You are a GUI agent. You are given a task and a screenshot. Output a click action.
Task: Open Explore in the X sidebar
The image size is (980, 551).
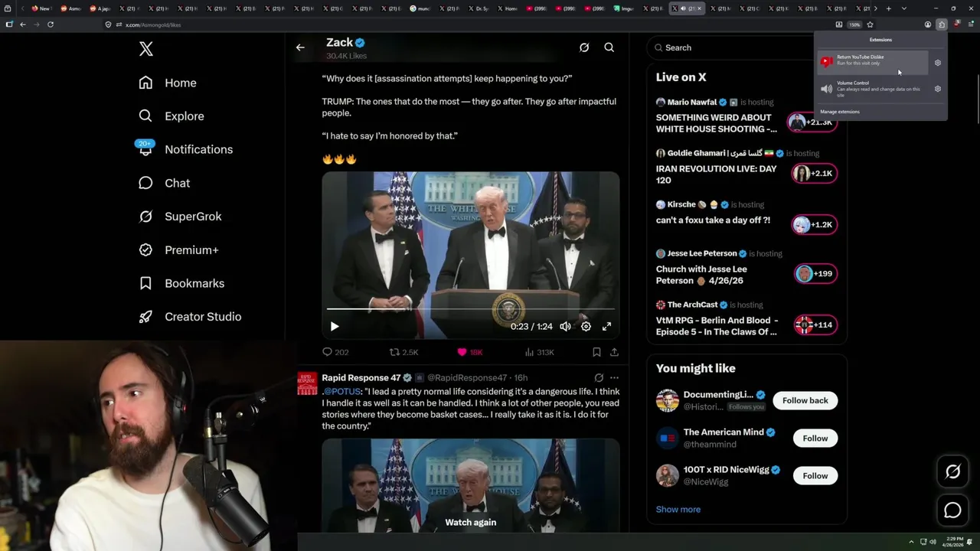(171, 116)
